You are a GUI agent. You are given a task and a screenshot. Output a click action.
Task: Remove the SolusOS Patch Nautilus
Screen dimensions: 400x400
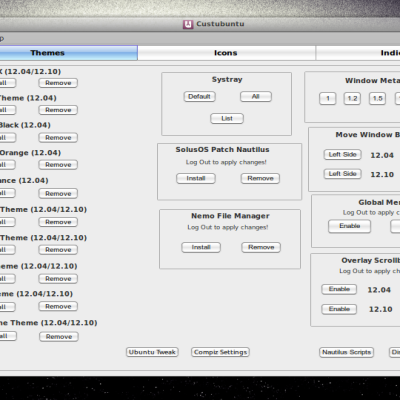click(260, 178)
